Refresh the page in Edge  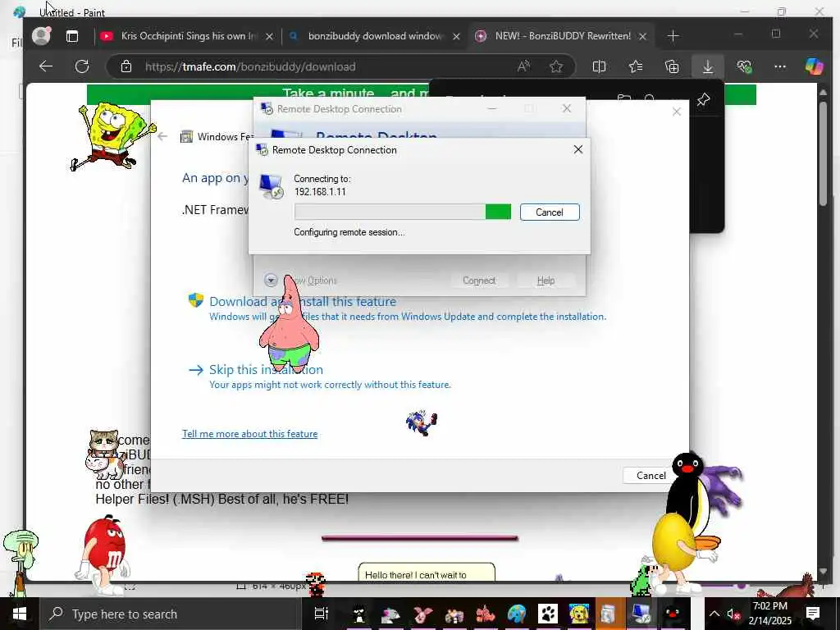(x=82, y=66)
